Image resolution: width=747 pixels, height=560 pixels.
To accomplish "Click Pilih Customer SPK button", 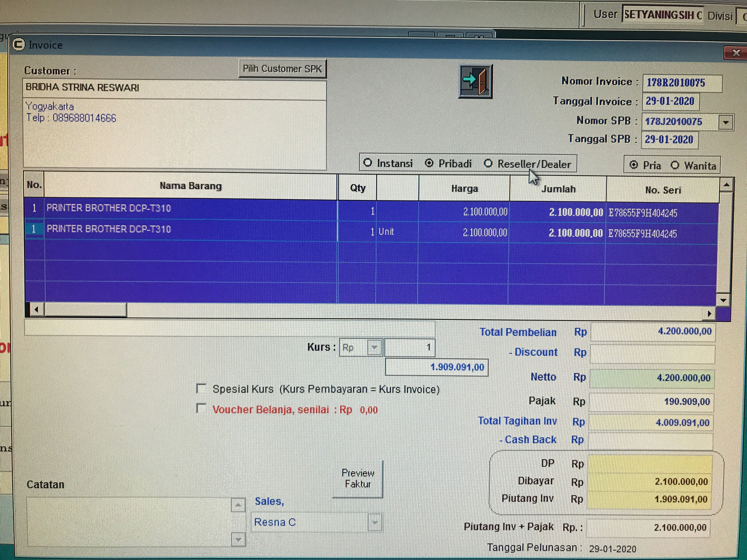I will 282,69.
